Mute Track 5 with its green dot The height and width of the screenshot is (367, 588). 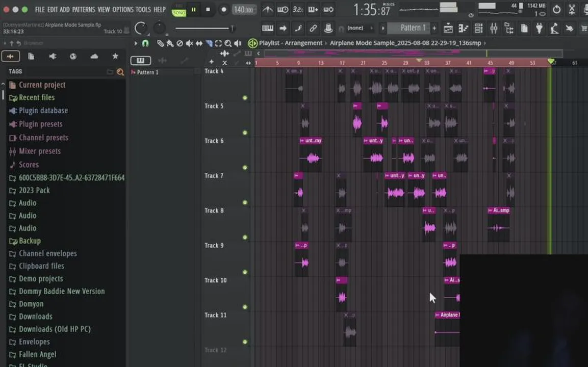245,133
